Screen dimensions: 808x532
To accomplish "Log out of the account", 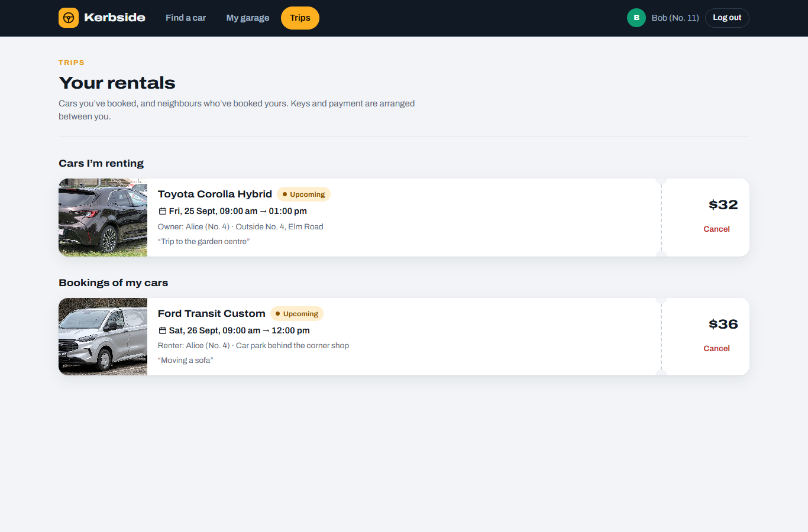I will click(x=727, y=18).
